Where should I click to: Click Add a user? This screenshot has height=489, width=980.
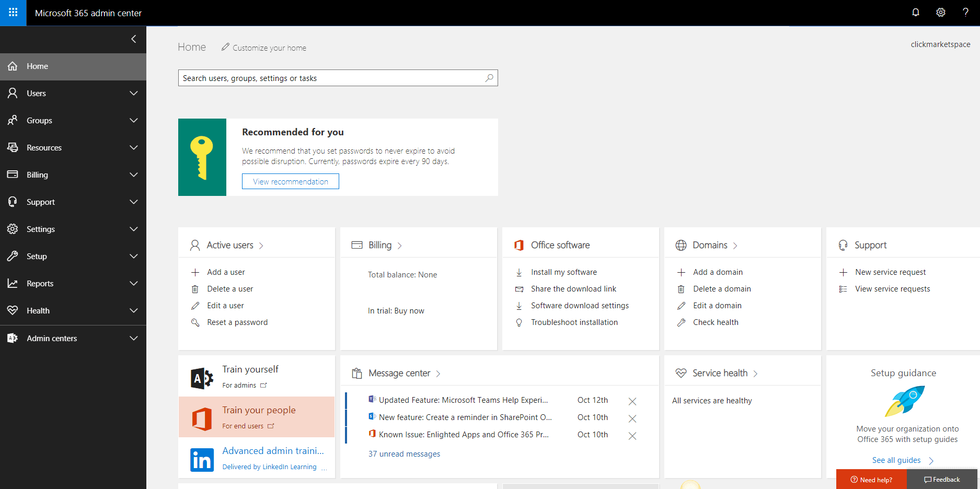coord(226,272)
